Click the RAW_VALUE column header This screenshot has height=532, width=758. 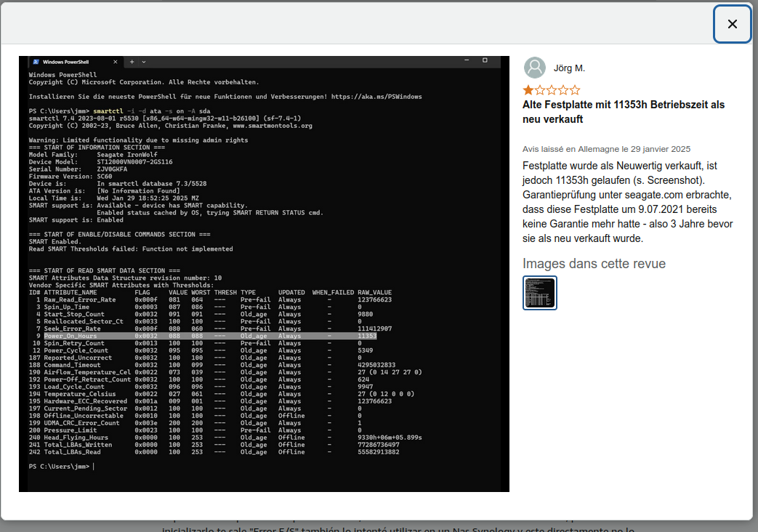point(375,293)
